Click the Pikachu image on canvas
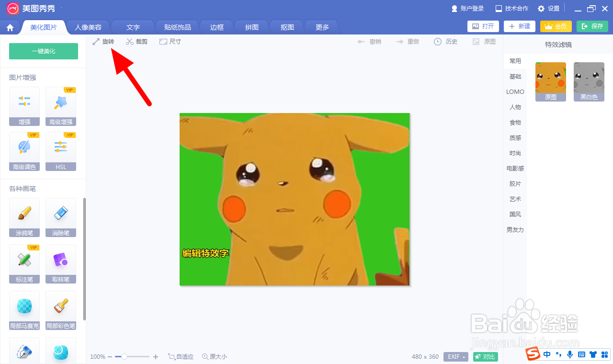613x364 pixels. point(295,199)
